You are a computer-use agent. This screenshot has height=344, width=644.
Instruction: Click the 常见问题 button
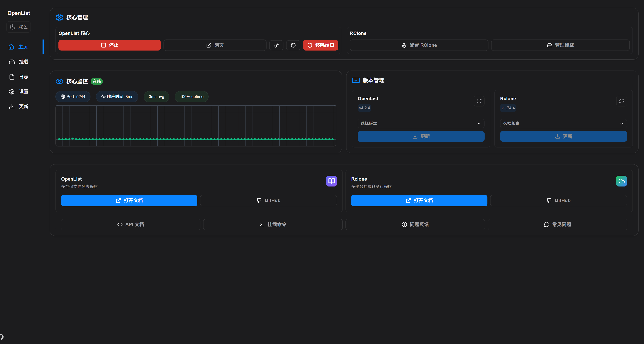(x=557, y=225)
